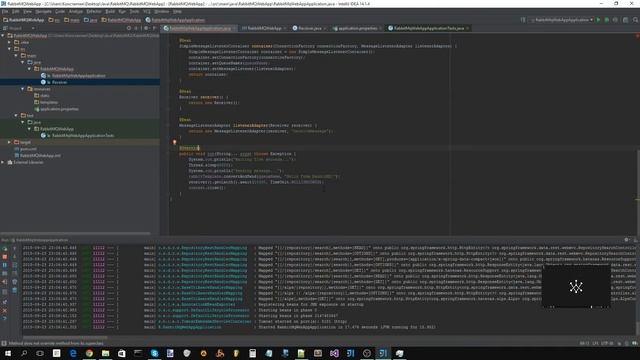Image resolution: width=640 pixels, height=360 pixels.
Task: Click the help icon at bottom of Run toolbar
Action: tap(5, 318)
